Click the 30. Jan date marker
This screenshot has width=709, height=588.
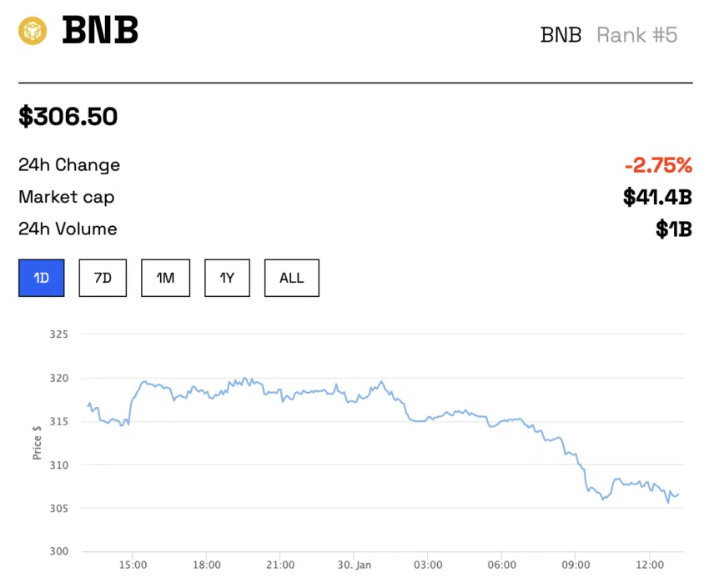(354, 565)
